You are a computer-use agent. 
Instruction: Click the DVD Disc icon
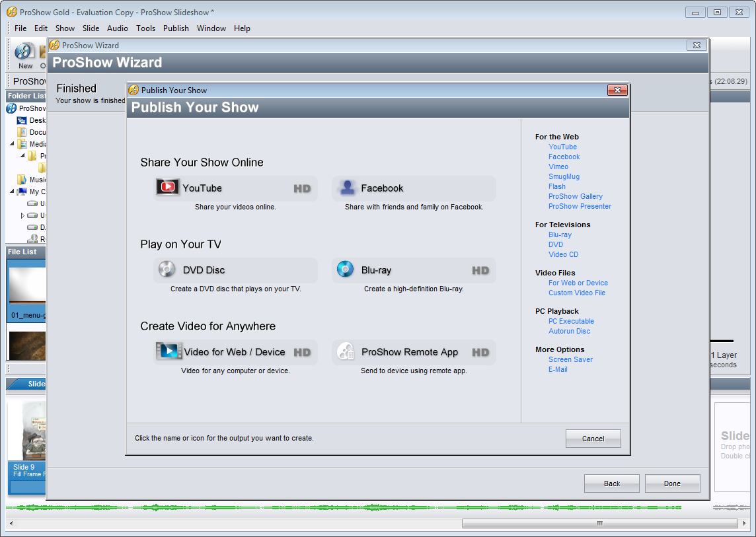point(167,269)
